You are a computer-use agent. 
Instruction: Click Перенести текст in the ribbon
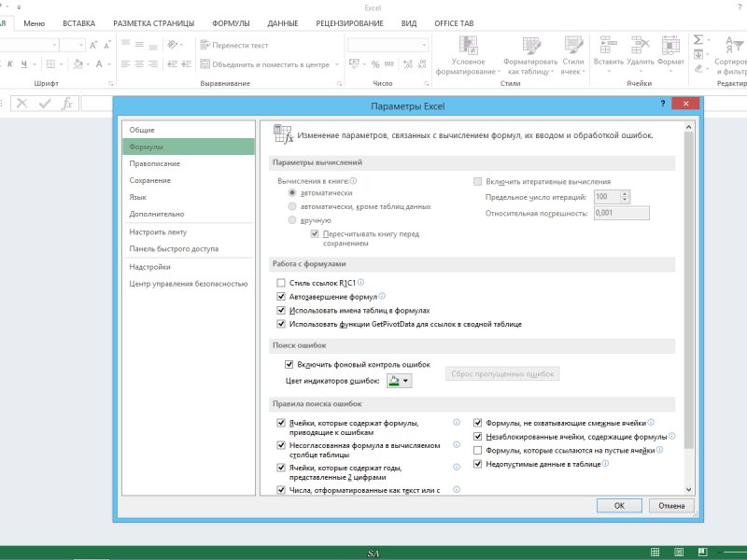234,45
